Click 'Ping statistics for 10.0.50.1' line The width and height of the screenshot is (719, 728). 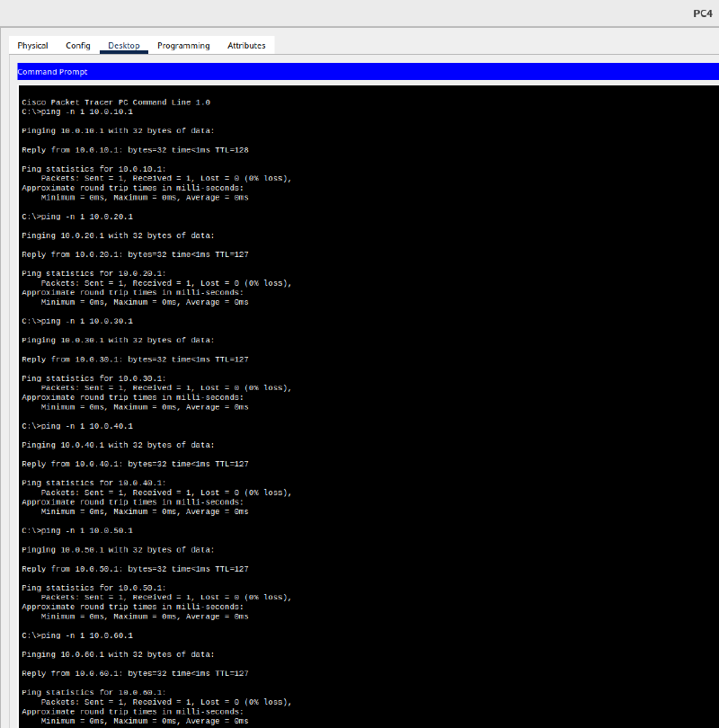(93, 588)
